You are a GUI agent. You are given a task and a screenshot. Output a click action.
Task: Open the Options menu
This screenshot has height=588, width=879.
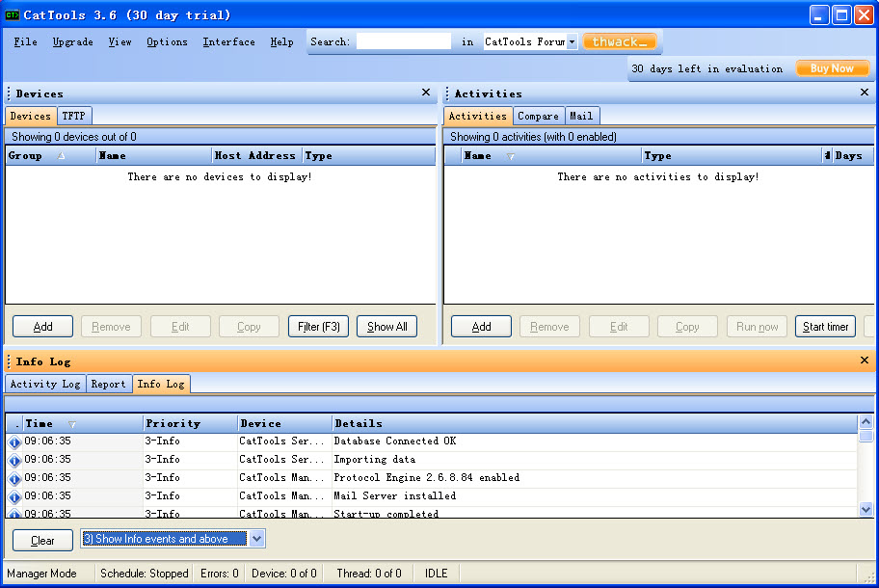pyautogui.click(x=167, y=42)
